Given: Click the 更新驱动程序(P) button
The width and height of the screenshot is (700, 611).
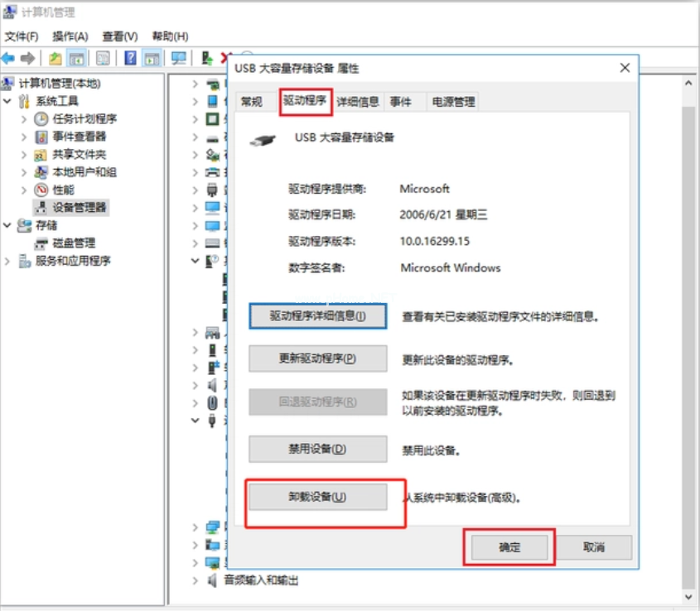Looking at the screenshot, I should click(x=318, y=358).
